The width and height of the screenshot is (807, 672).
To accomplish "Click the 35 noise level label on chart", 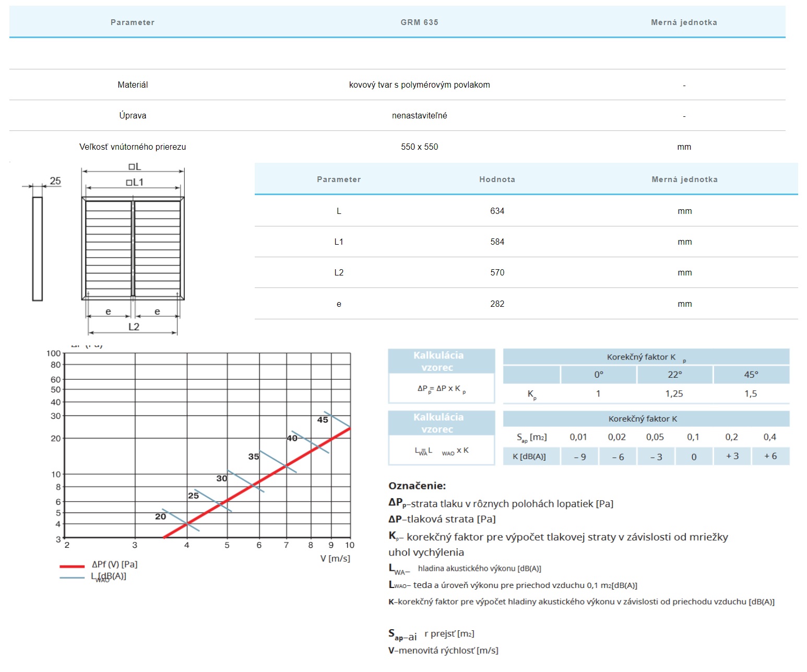I will [254, 457].
